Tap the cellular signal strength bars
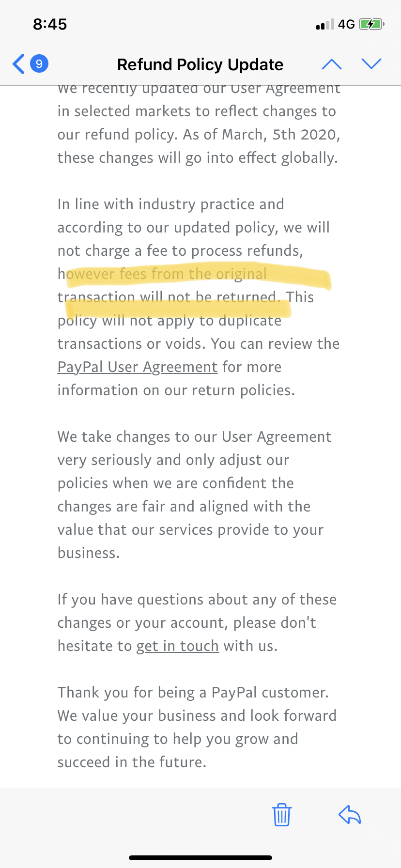This screenshot has height=868, width=401. (324, 24)
